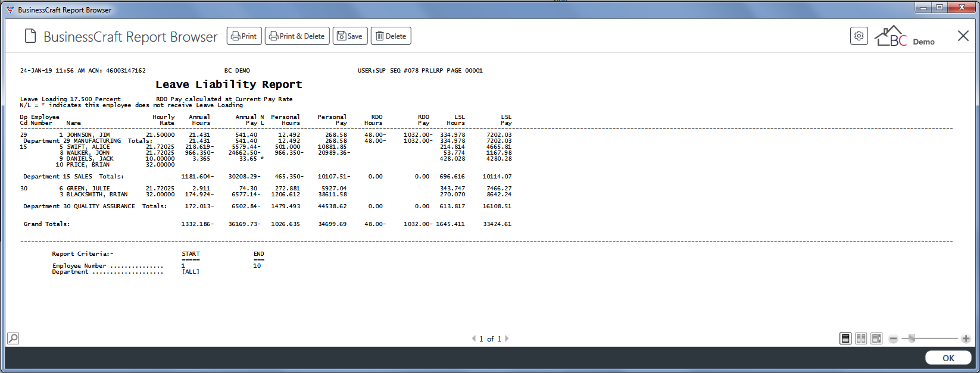Click the BusinessCraft app icon in the title bar
Image resolution: width=980 pixels, height=373 pixels.
pyautogui.click(x=10, y=10)
